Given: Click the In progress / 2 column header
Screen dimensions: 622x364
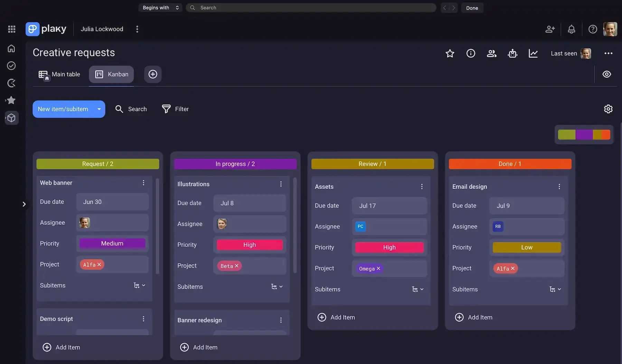Looking at the screenshot, I should tap(235, 164).
